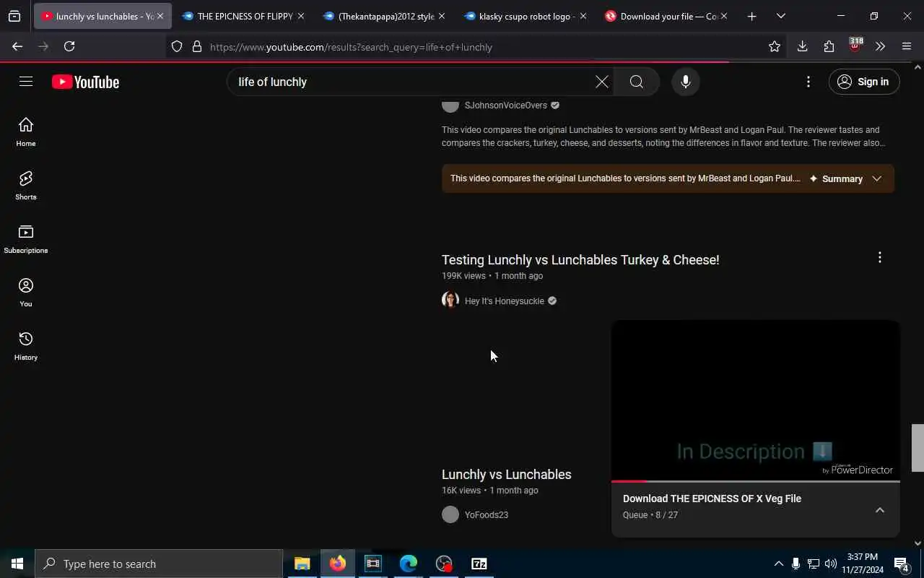Open the taskbar clock showing 3:37 PM
The height and width of the screenshot is (578, 924).
[863, 564]
